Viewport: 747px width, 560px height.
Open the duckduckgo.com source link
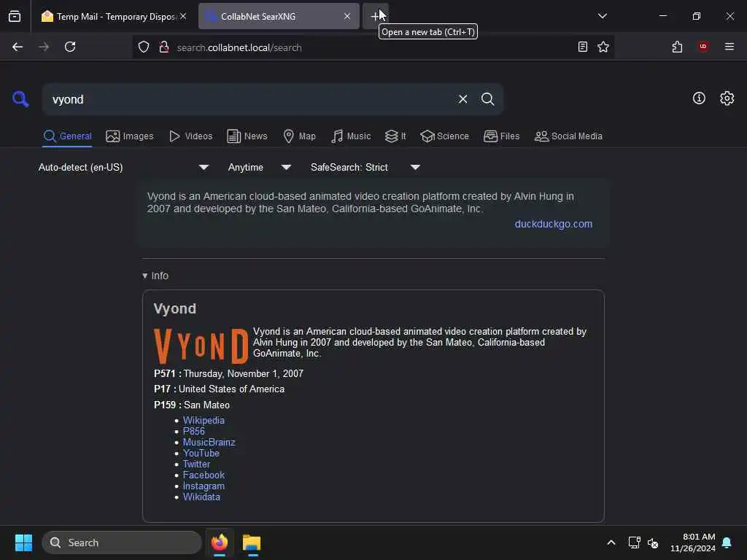[x=553, y=224]
